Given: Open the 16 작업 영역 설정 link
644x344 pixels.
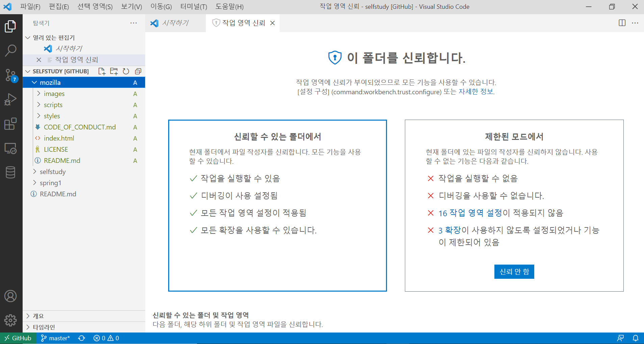Looking at the screenshot, I should (x=470, y=213).
